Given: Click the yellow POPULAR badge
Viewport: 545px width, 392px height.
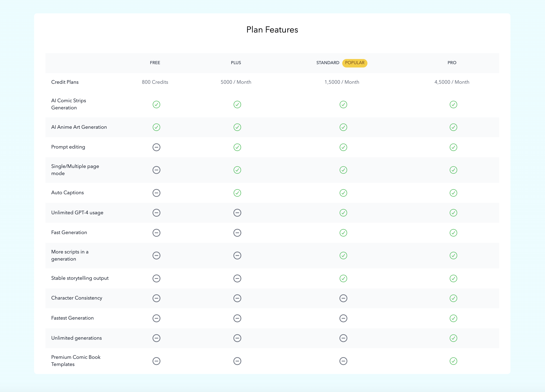Looking at the screenshot, I should tap(354, 63).
